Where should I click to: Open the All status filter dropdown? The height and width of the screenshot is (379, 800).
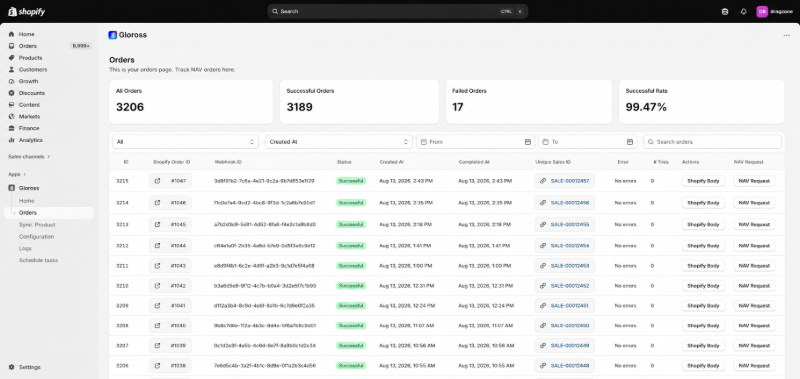point(186,142)
